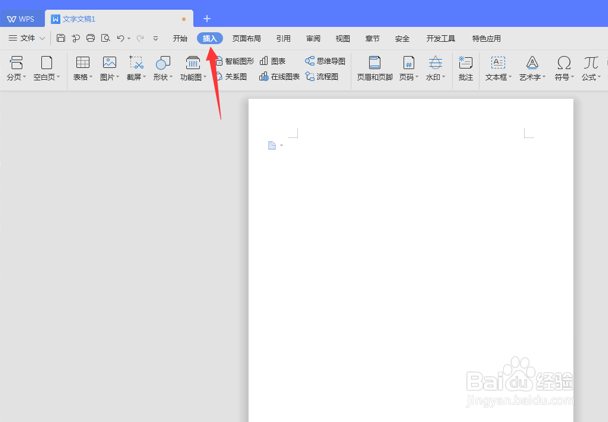Insert a Formula (公式) Pi icon
The height and width of the screenshot is (422, 608).
click(x=591, y=62)
